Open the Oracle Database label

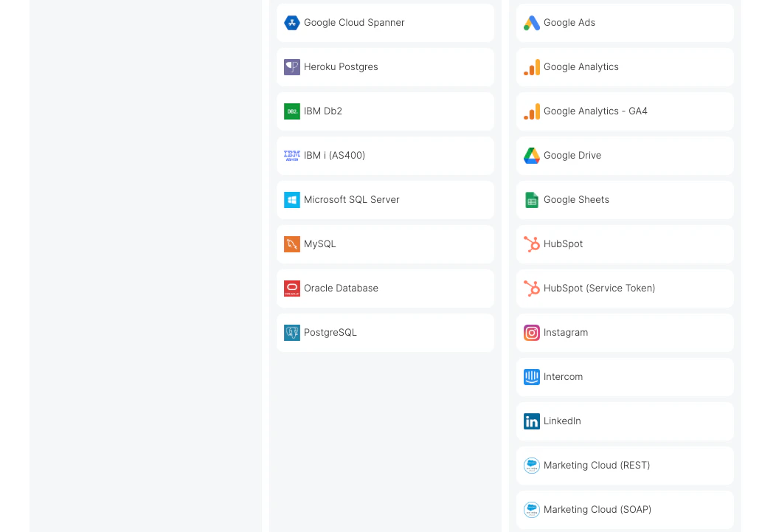(x=341, y=289)
